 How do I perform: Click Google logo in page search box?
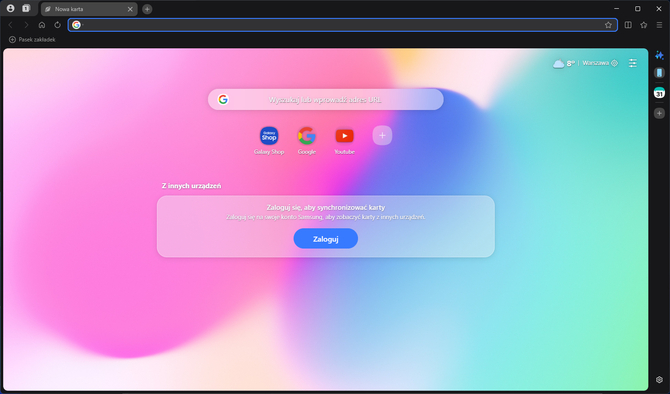click(223, 100)
